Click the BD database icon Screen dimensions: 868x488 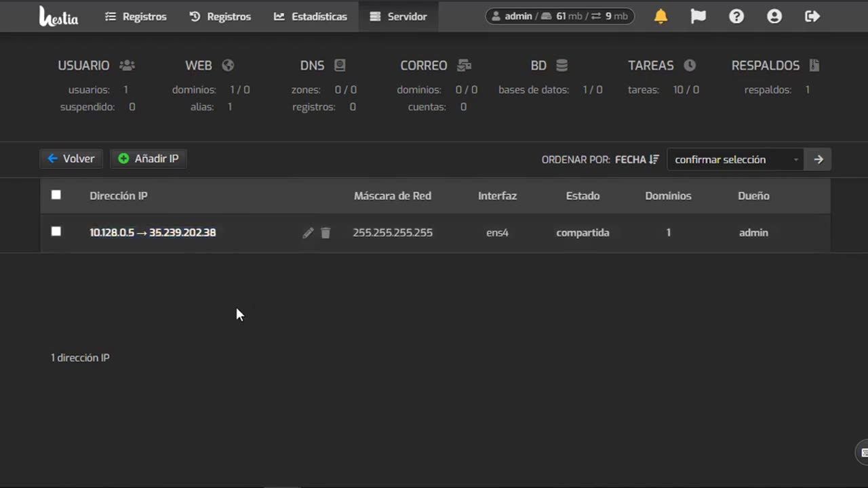[x=561, y=65]
